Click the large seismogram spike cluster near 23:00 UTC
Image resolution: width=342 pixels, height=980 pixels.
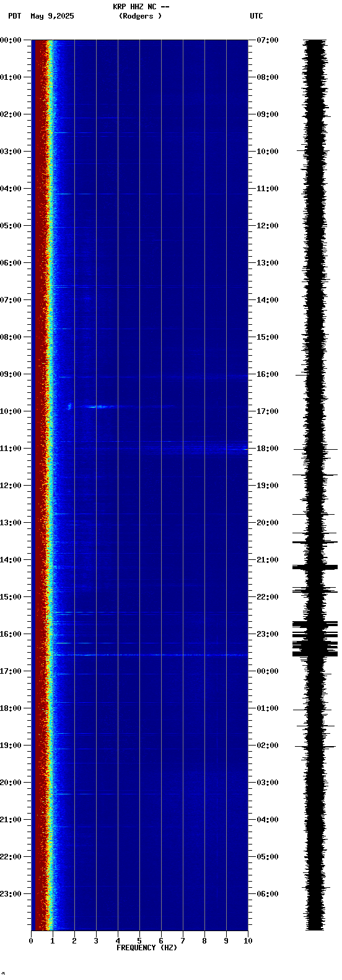point(315,638)
